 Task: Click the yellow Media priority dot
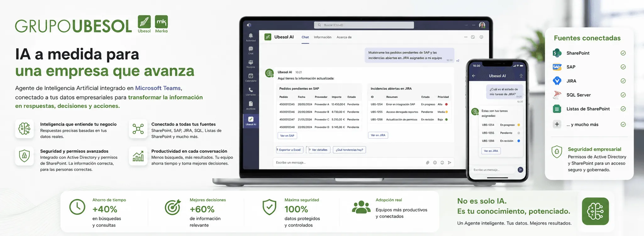pos(446,112)
